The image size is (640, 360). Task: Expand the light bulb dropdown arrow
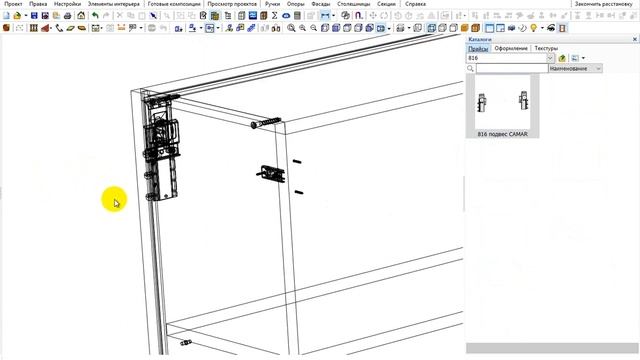click(542, 28)
